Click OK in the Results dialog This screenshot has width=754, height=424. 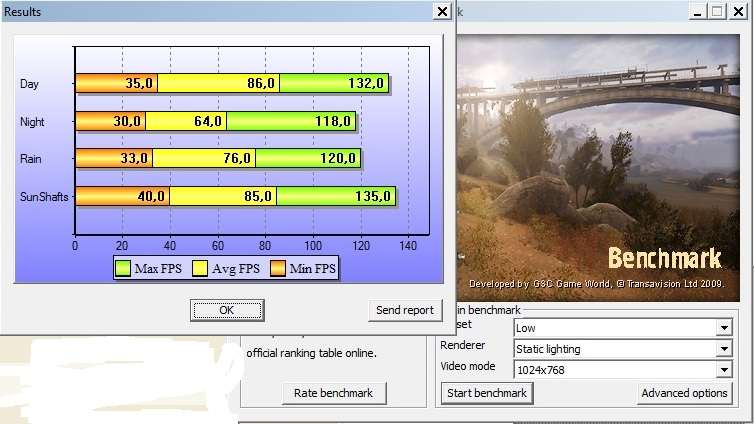coord(227,310)
